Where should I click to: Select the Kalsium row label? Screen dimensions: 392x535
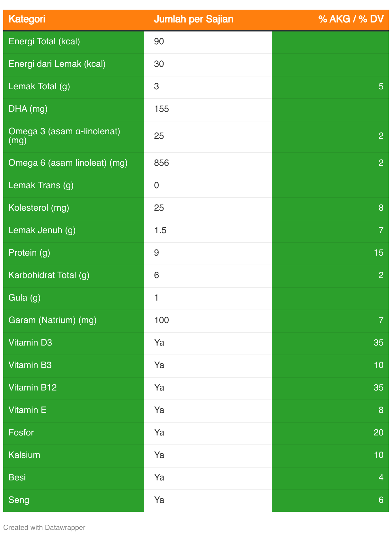point(24,455)
